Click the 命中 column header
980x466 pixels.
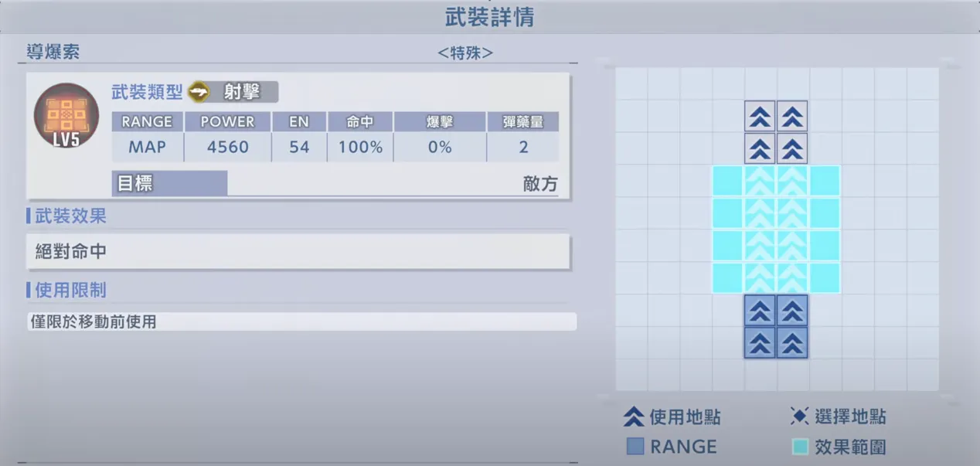pos(360,122)
